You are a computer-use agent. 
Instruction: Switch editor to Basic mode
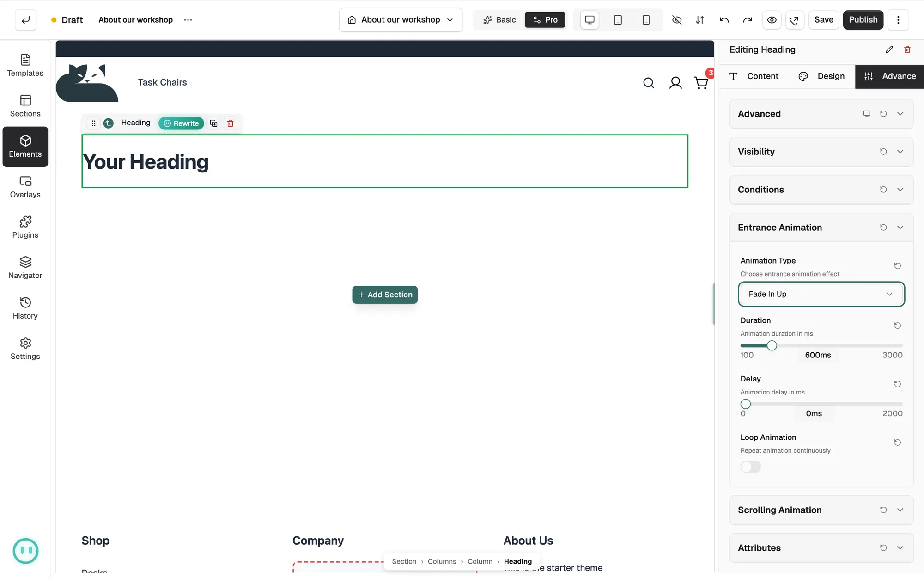pyautogui.click(x=499, y=20)
